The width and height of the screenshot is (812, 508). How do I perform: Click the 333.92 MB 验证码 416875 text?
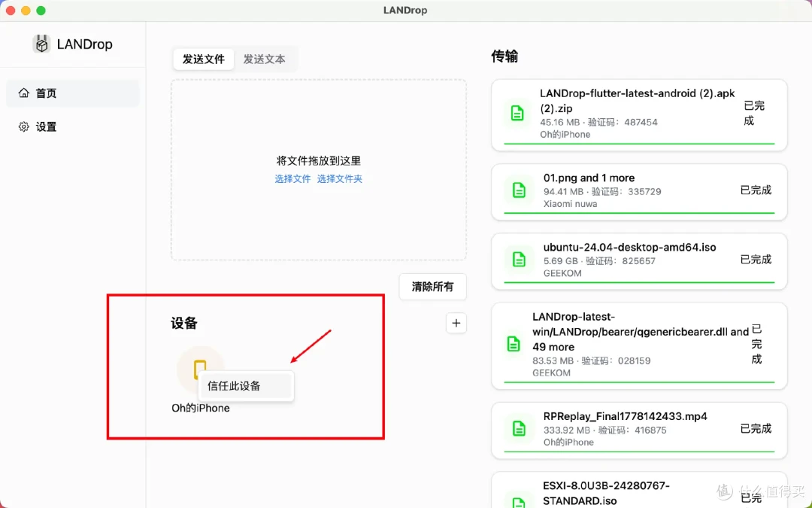coord(604,430)
